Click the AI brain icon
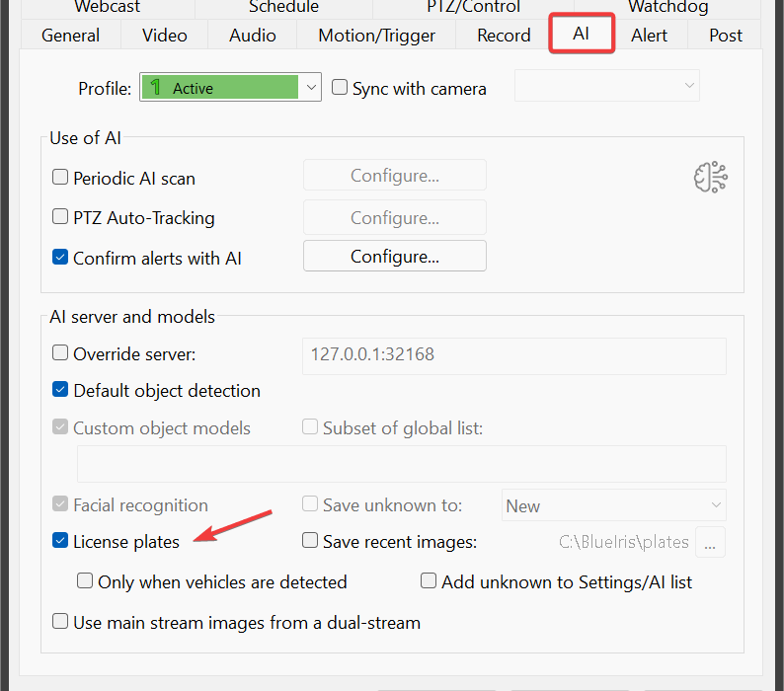This screenshot has height=691, width=784. click(x=710, y=178)
